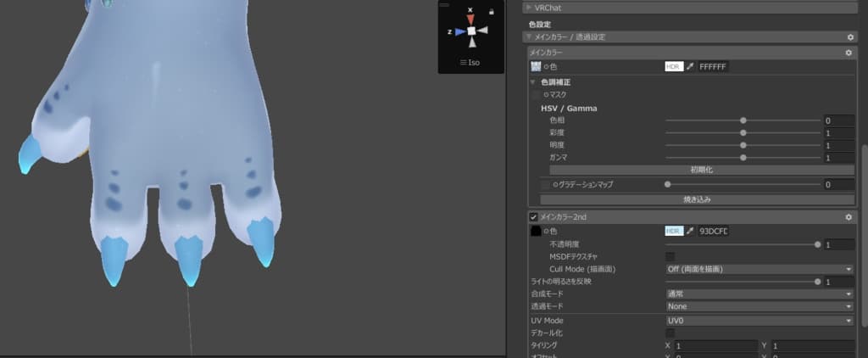Open the Cull Mode (描画面) dropdown
This screenshot has height=358, width=868.
pyautogui.click(x=759, y=269)
